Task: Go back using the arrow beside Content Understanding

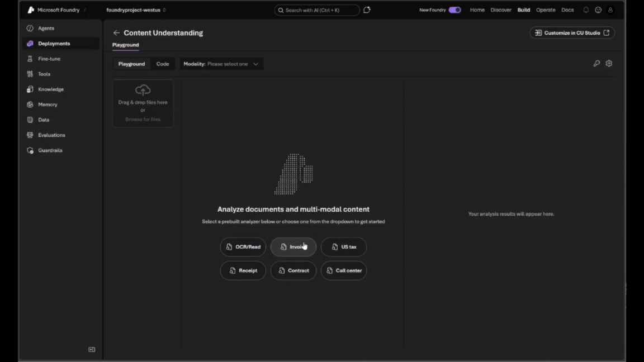Action: click(117, 33)
